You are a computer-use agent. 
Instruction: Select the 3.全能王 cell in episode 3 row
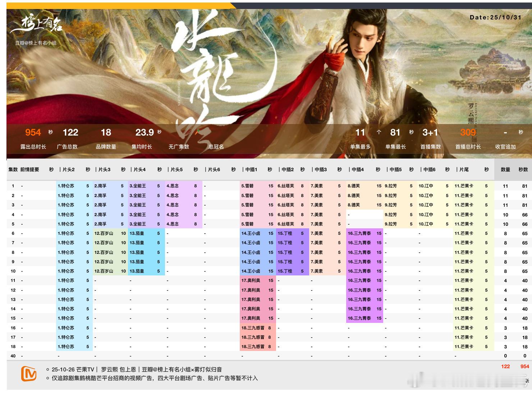tap(138, 205)
